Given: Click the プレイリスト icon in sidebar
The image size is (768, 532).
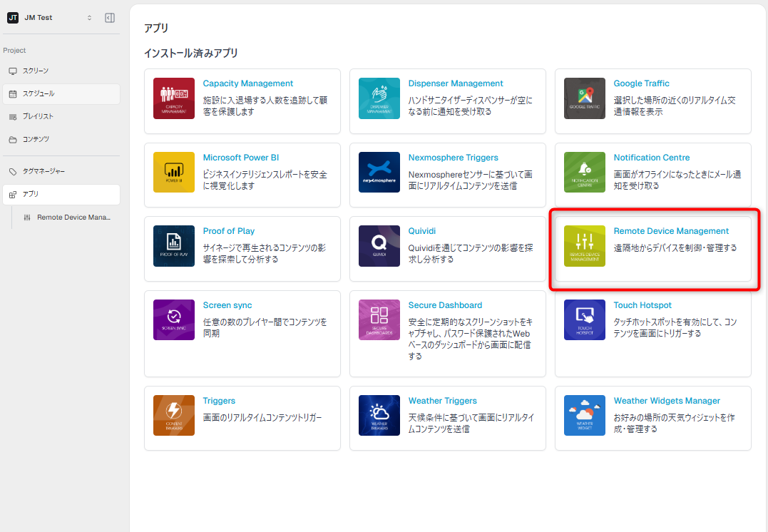Looking at the screenshot, I should point(13,116).
